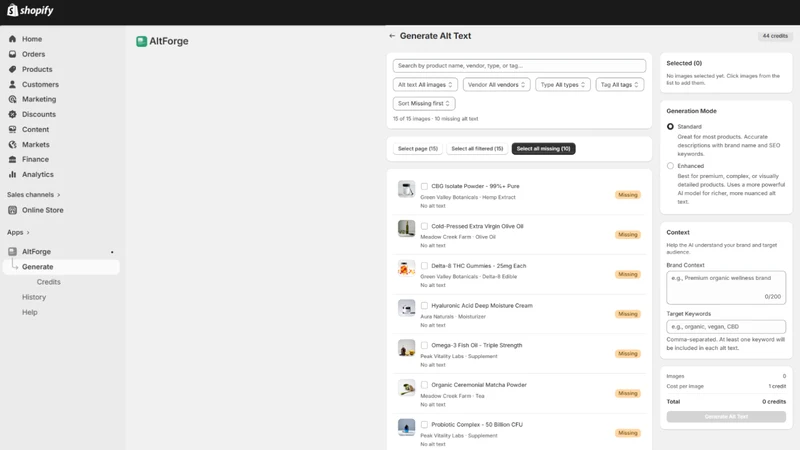Click the Missing badge on Delta-8 THC Gummies
The height and width of the screenshot is (450, 800).
(x=628, y=274)
